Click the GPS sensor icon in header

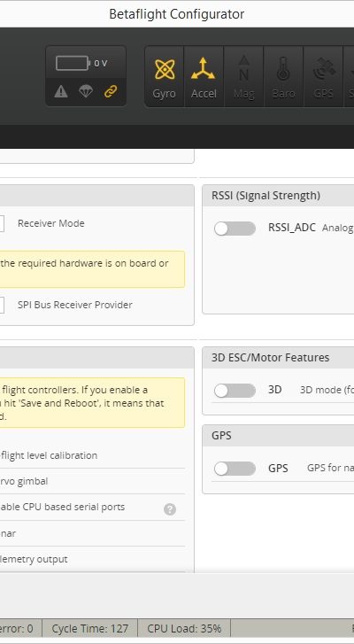click(x=323, y=77)
